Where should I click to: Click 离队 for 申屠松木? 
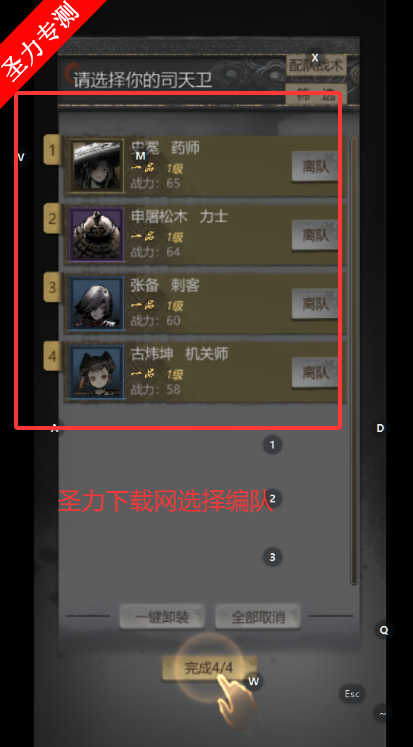point(315,235)
